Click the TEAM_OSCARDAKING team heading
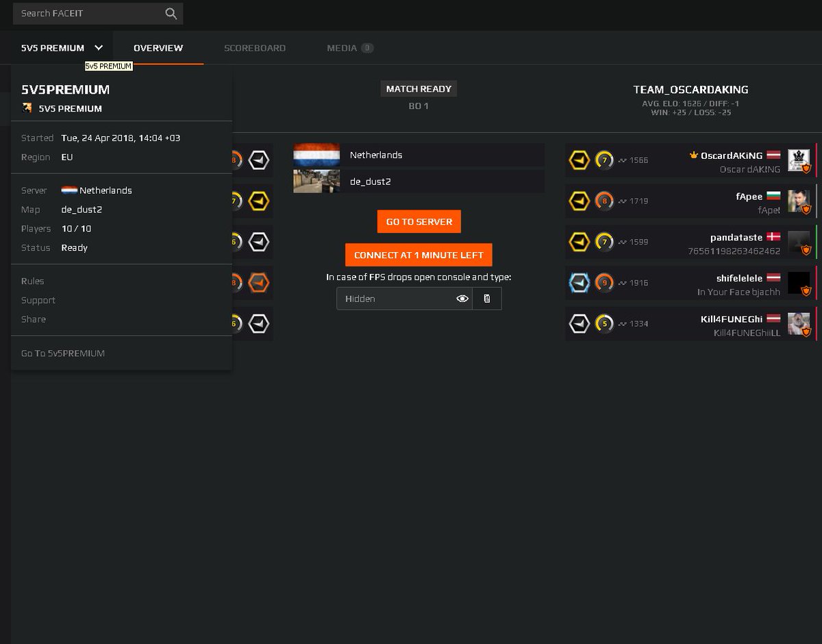 pyautogui.click(x=690, y=90)
